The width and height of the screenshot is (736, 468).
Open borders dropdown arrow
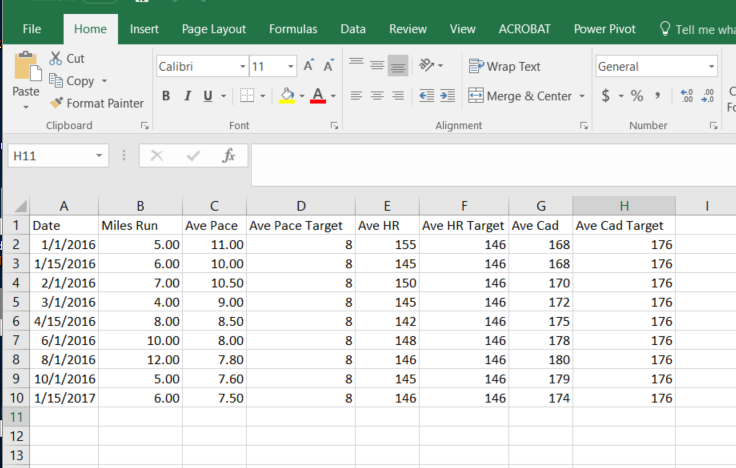262,96
